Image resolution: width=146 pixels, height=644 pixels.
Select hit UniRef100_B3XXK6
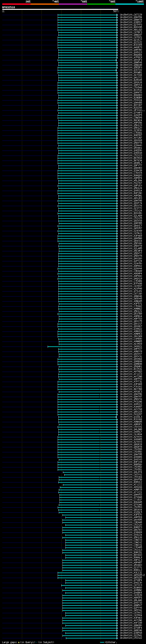(x=131, y=419)
